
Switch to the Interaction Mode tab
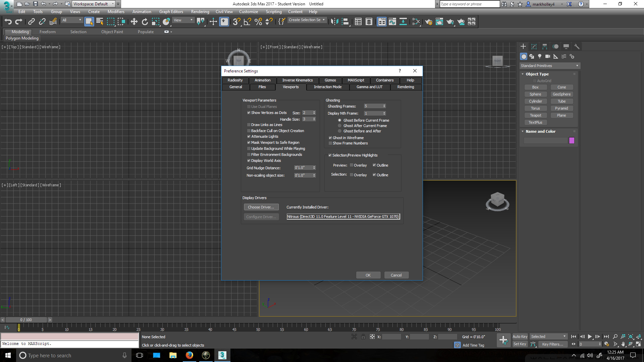click(328, 87)
